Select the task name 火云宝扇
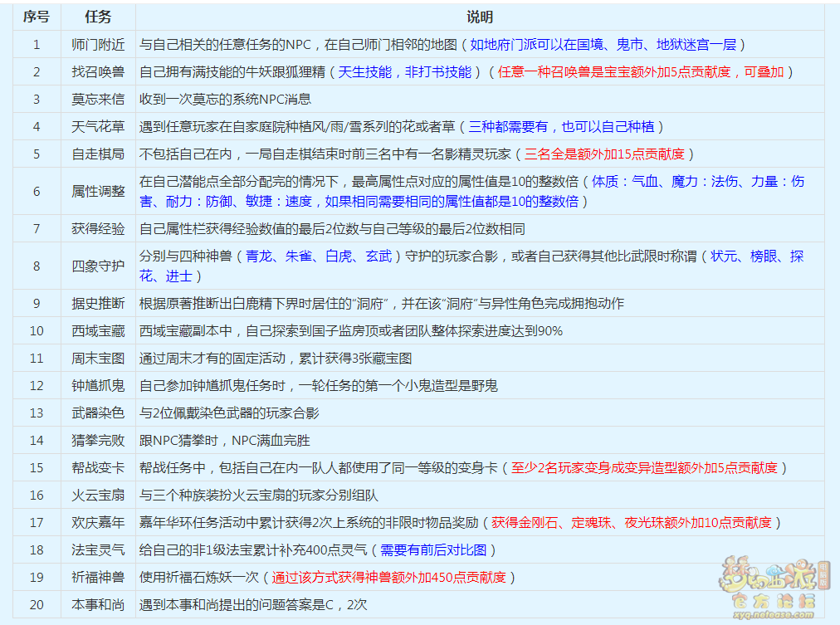840x625 pixels. (98, 495)
